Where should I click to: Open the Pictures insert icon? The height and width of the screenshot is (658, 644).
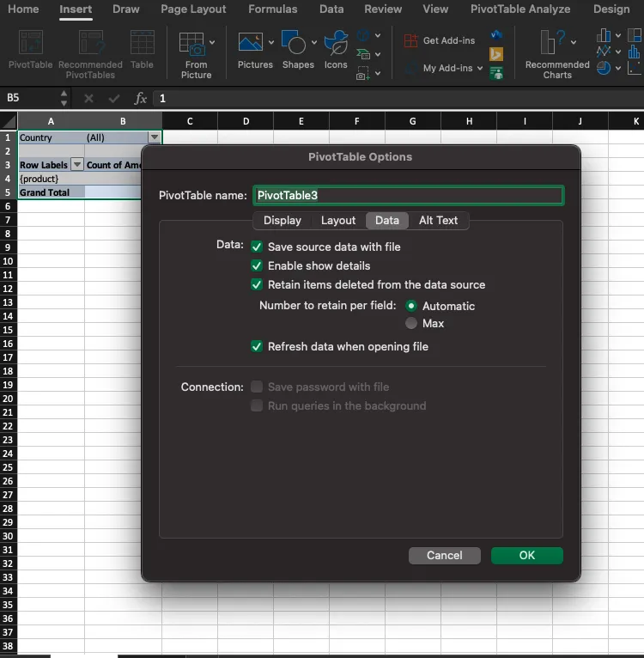pos(251,42)
